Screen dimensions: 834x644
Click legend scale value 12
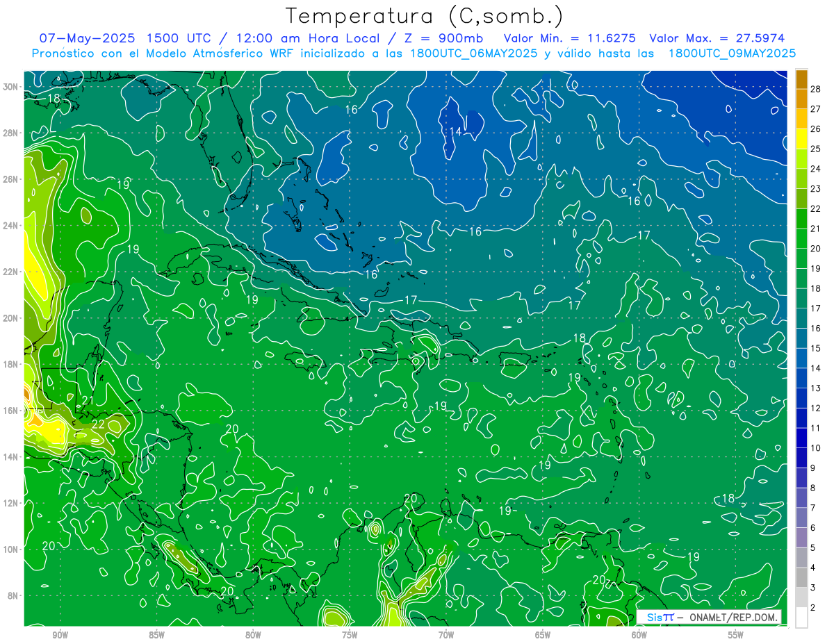(x=816, y=408)
